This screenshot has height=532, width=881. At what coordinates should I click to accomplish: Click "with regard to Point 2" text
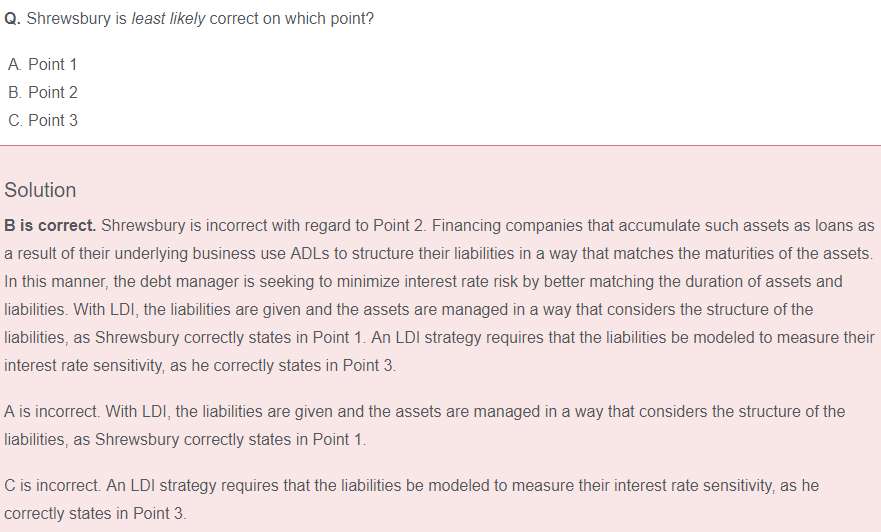[x=346, y=225]
